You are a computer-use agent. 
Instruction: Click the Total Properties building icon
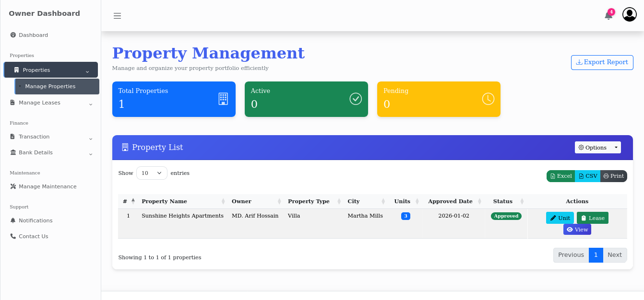(223, 99)
